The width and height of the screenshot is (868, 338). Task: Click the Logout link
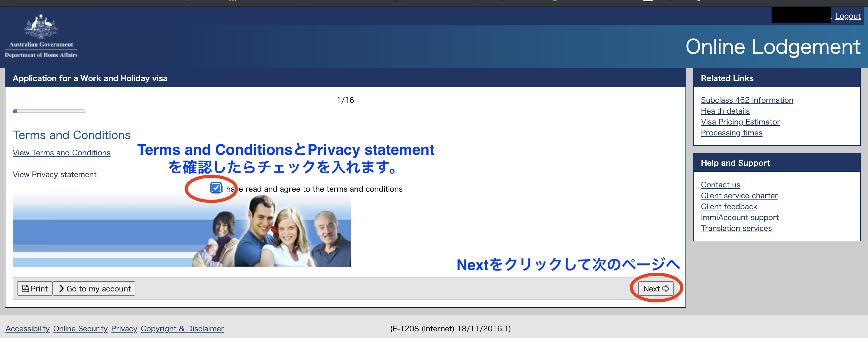click(x=848, y=16)
